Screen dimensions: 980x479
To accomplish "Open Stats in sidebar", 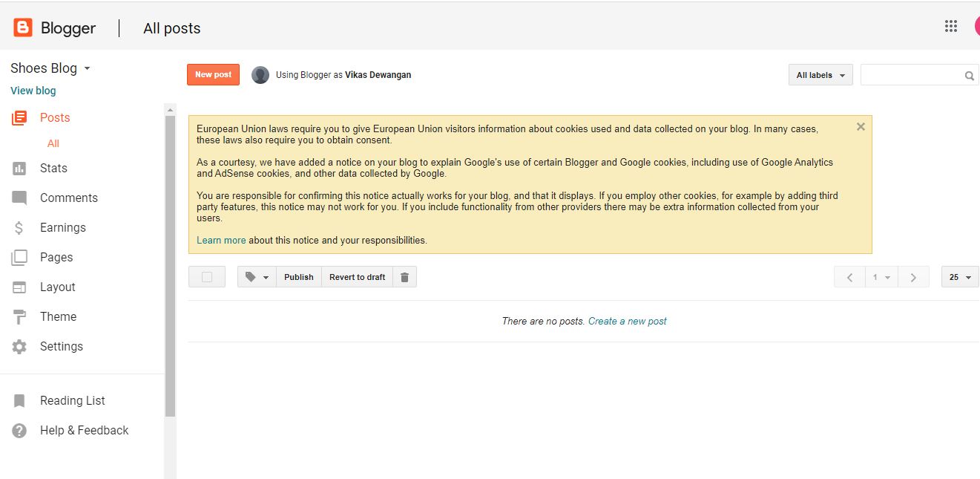I will point(53,169).
